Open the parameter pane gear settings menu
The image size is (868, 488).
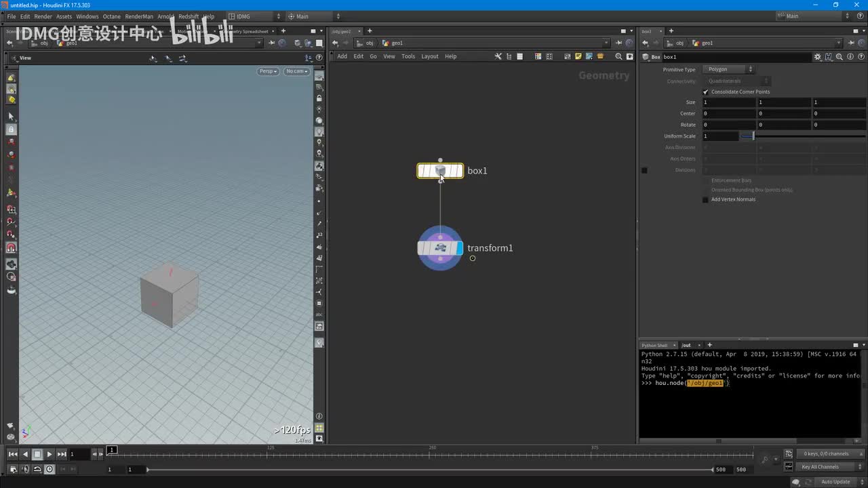coord(818,57)
